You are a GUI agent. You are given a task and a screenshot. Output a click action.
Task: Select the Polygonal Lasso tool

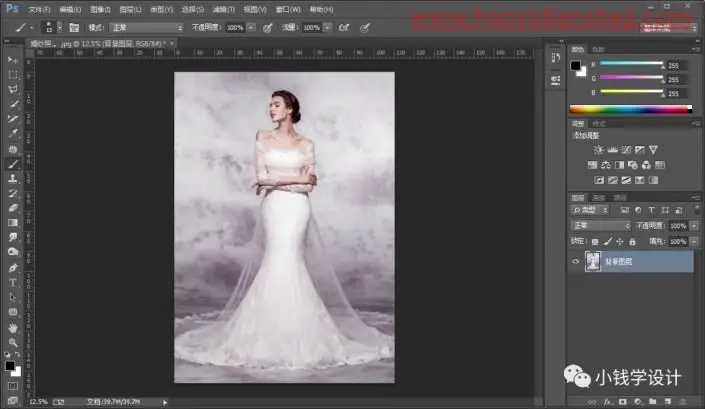13,89
